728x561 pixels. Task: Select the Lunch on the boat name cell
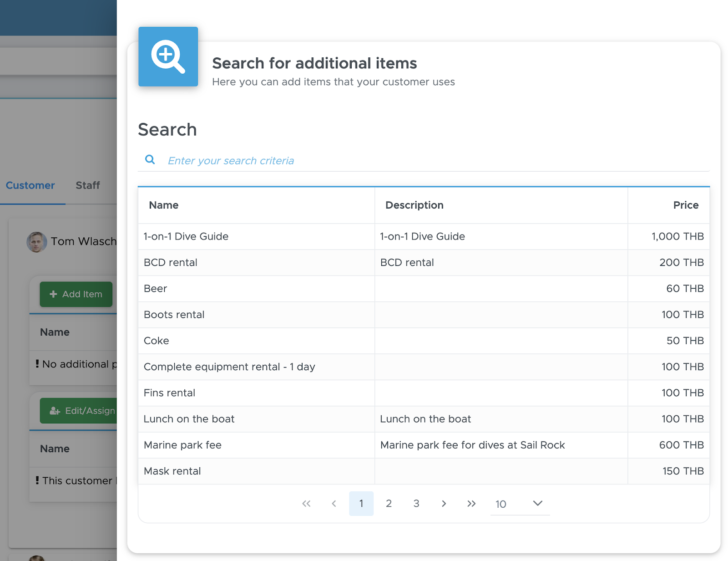(x=256, y=419)
